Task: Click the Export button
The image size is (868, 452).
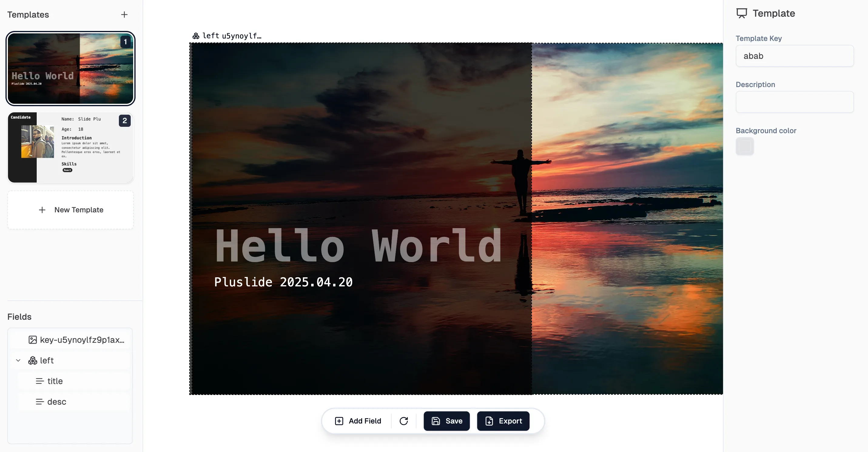Action: point(503,421)
